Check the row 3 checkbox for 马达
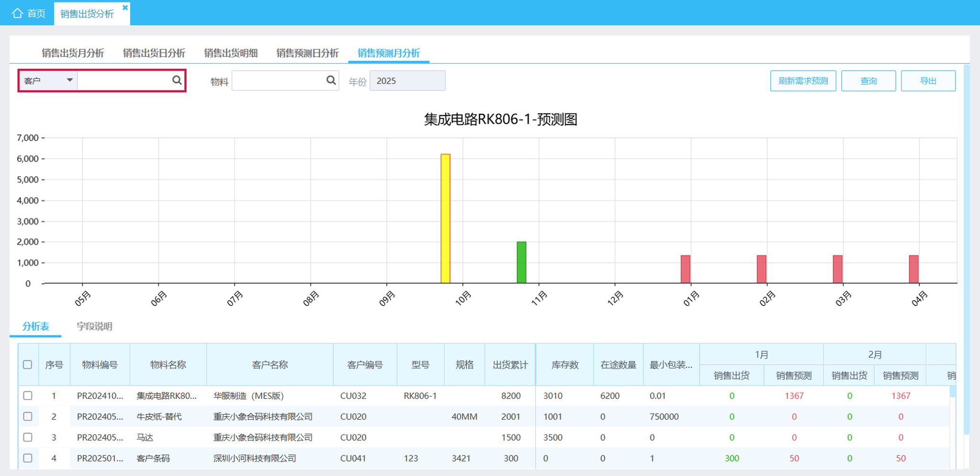 (28, 437)
